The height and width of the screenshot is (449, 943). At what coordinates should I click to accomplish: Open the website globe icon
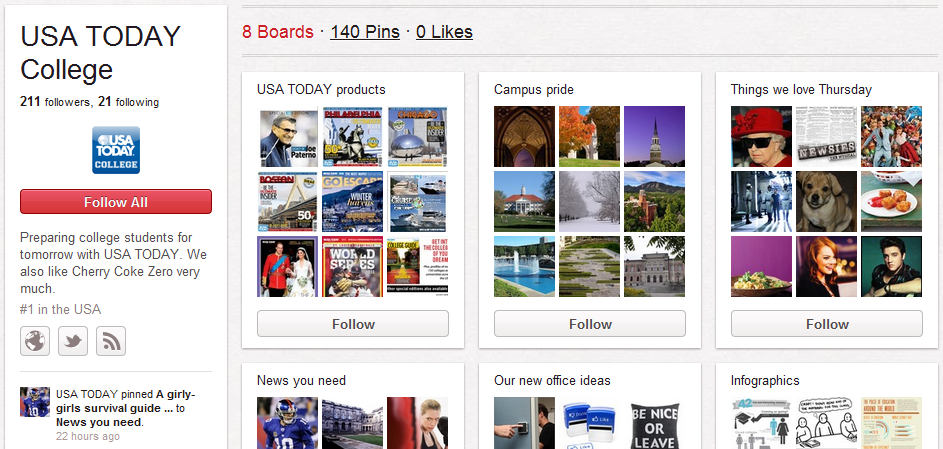coord(35,341)
